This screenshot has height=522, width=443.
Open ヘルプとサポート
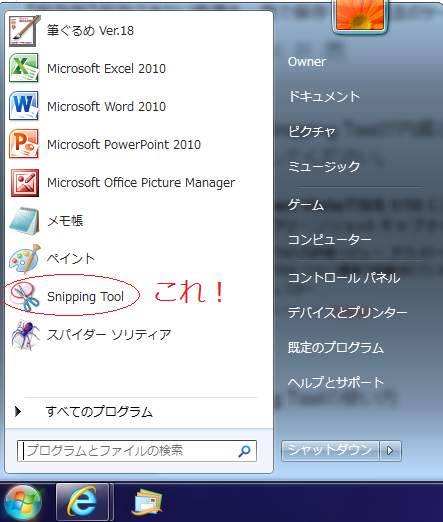pos(336,382)
